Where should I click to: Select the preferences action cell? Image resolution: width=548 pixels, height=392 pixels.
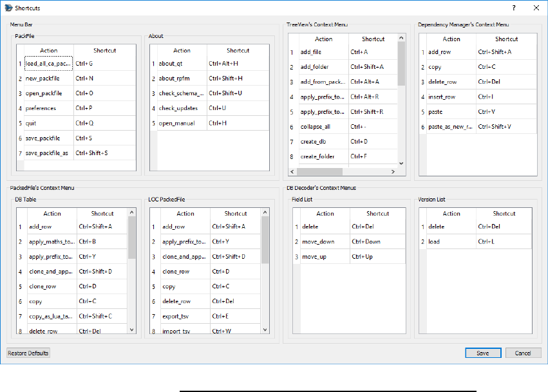click(48, 108)
